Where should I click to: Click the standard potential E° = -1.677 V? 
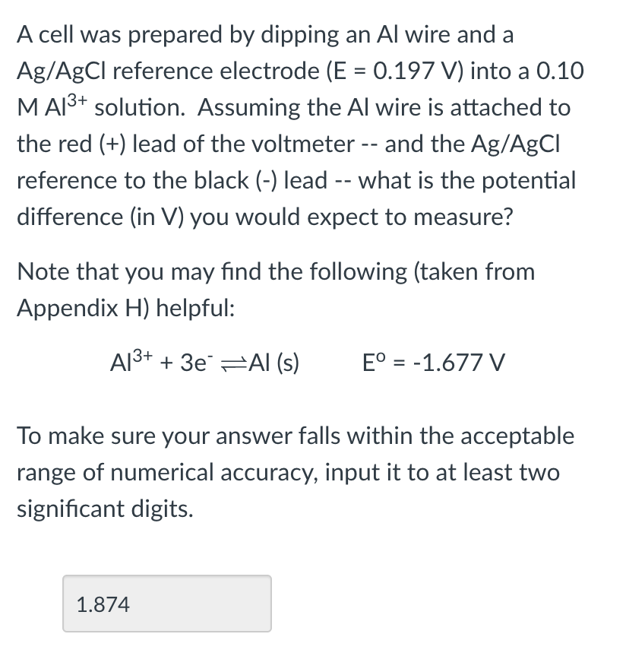tap(434, 363)
